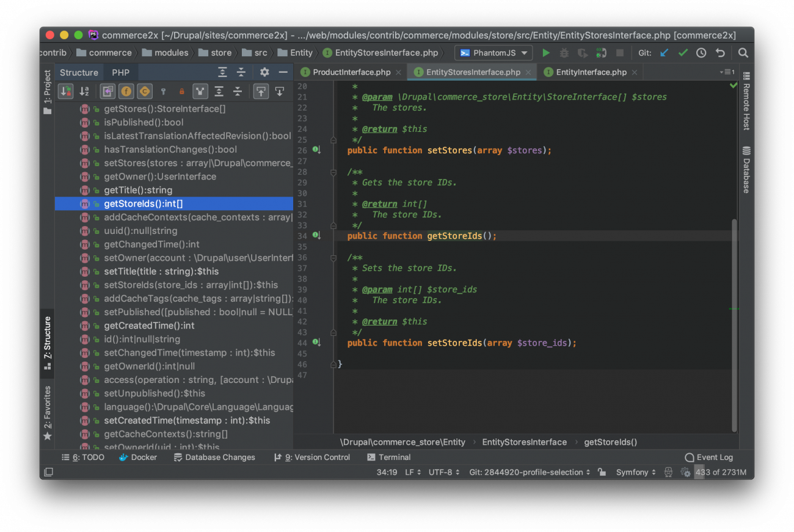Commit changes via the green checkmark Git icon
Screen dimensions: 794x532
(683, 53)
